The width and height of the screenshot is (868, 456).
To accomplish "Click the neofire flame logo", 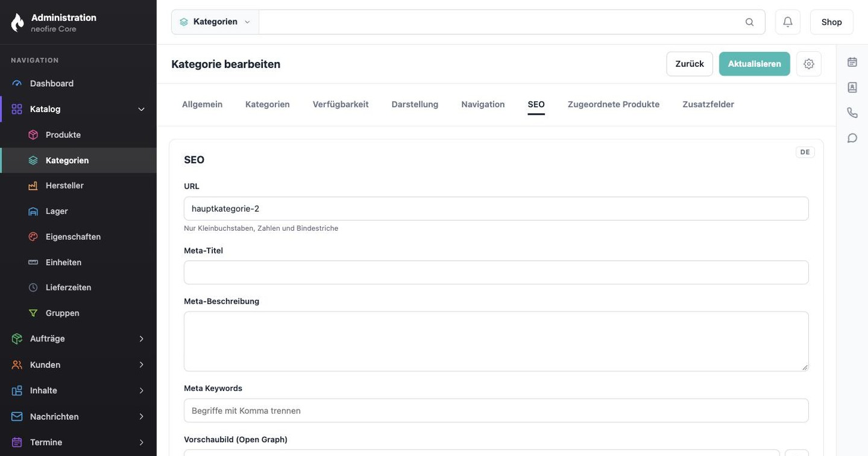I will pos(17,22).
